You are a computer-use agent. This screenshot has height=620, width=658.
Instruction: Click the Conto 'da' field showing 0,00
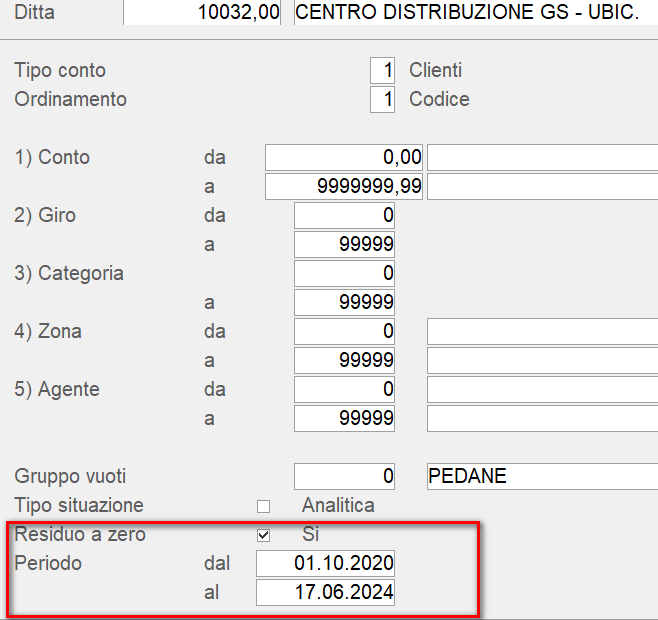tap(344, 158)
